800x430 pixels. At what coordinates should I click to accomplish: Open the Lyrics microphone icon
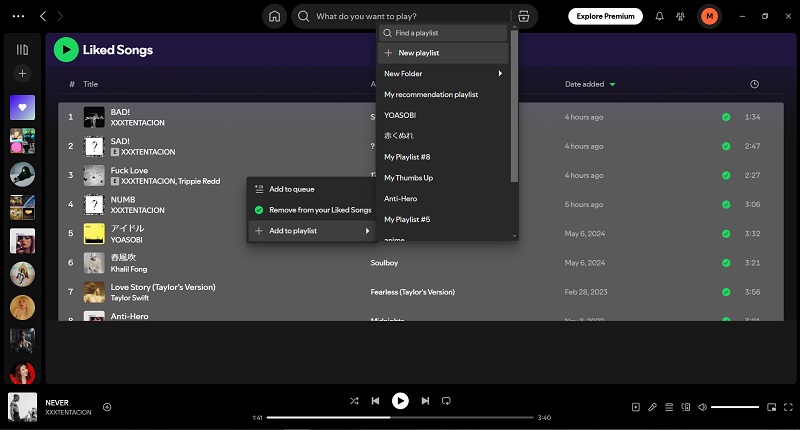[x=652, y=407]
